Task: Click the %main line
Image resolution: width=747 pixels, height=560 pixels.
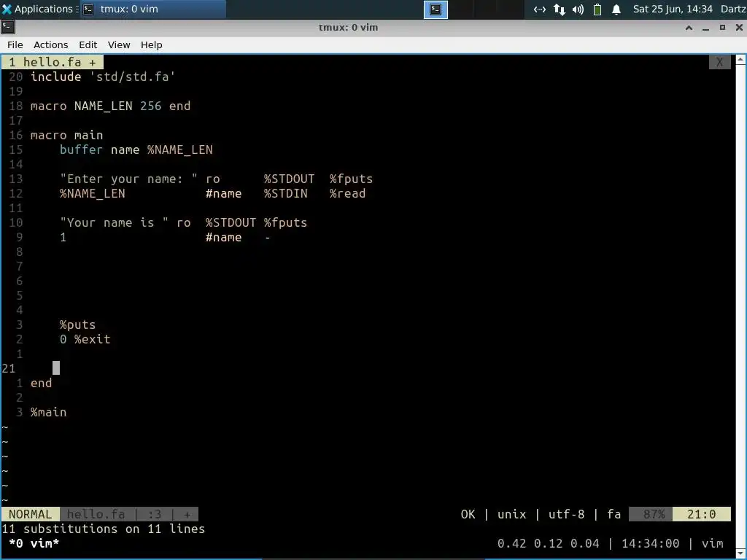Action: point(49,413)
